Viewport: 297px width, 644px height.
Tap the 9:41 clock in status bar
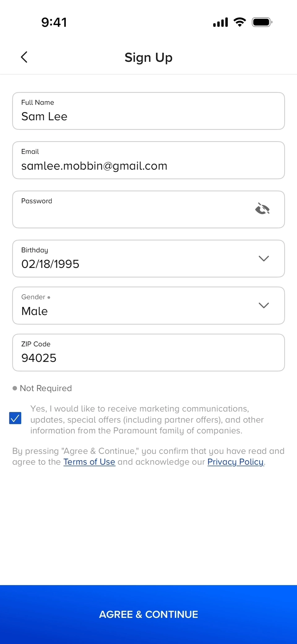pos(54,22)
